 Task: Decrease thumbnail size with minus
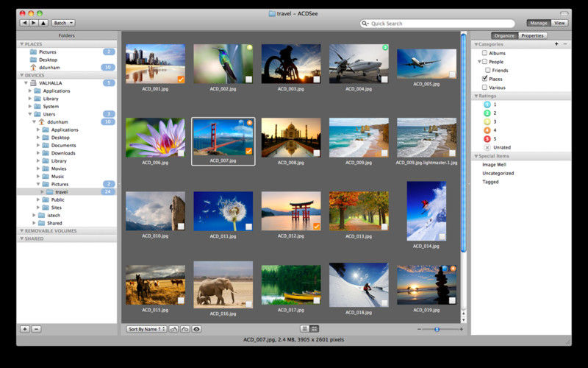tap(419, 329)
